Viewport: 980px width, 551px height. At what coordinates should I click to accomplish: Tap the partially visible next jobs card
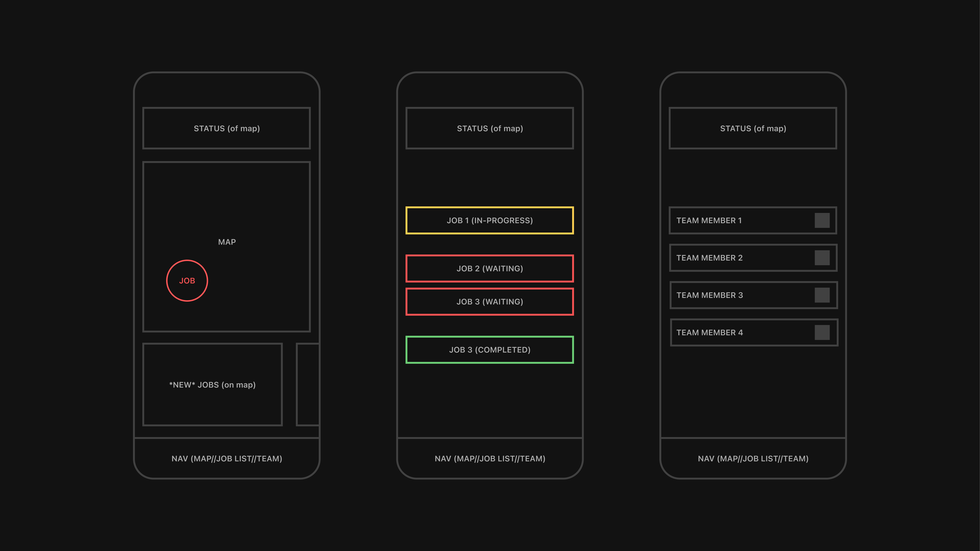(x=308, y=385)
